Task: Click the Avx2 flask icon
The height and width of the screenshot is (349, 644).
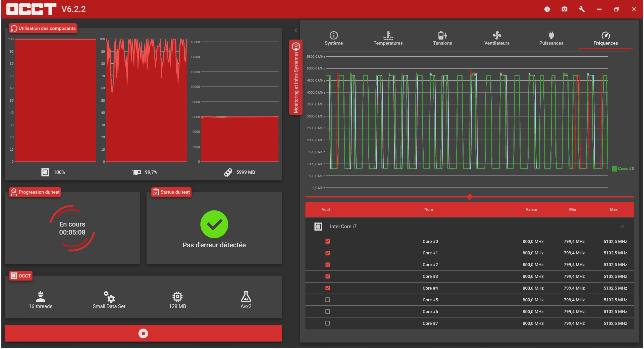Action: (x=246, y=297)
